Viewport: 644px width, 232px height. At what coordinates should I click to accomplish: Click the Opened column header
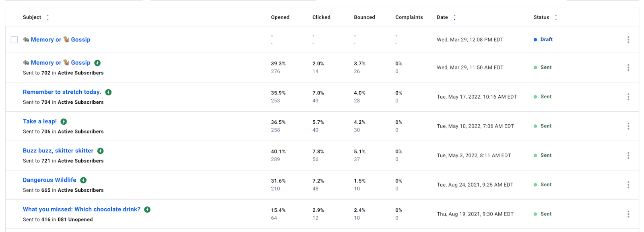pyautogui.click(x=280, y=17)
